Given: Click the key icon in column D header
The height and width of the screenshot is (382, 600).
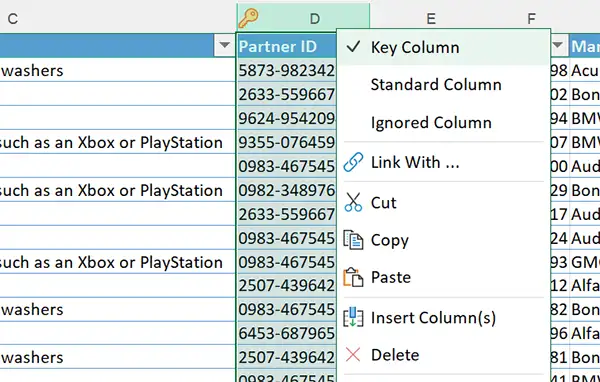Looking at the screenshot, I should point(248,18).
